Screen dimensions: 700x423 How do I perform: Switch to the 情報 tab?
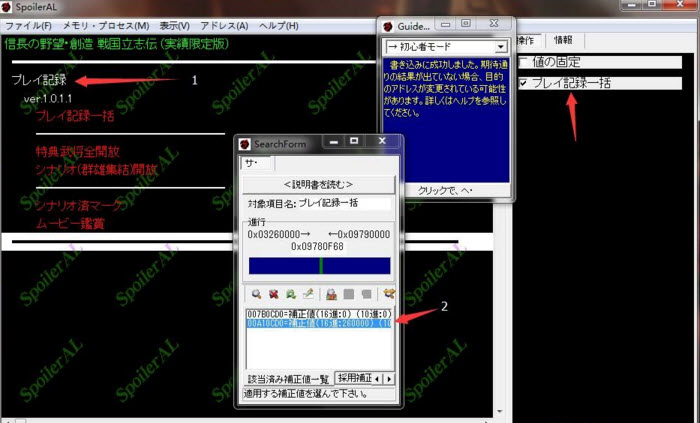point(563,40)
